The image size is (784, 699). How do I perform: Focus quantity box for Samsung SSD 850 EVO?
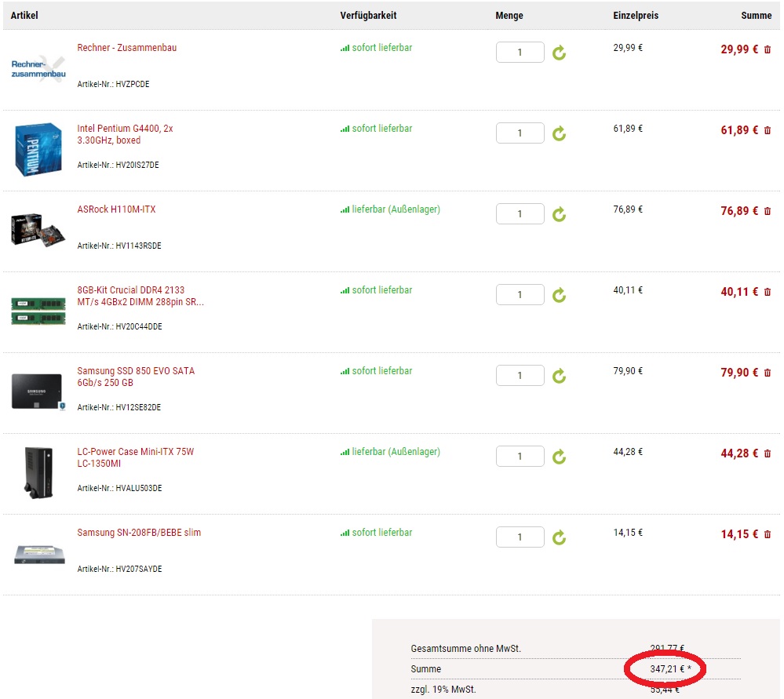[x=520, y=375]
